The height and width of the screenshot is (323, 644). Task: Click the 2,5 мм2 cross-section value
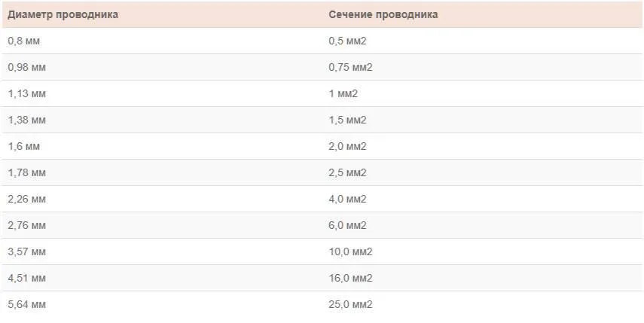pyautogui.click(x=347, y=172)
